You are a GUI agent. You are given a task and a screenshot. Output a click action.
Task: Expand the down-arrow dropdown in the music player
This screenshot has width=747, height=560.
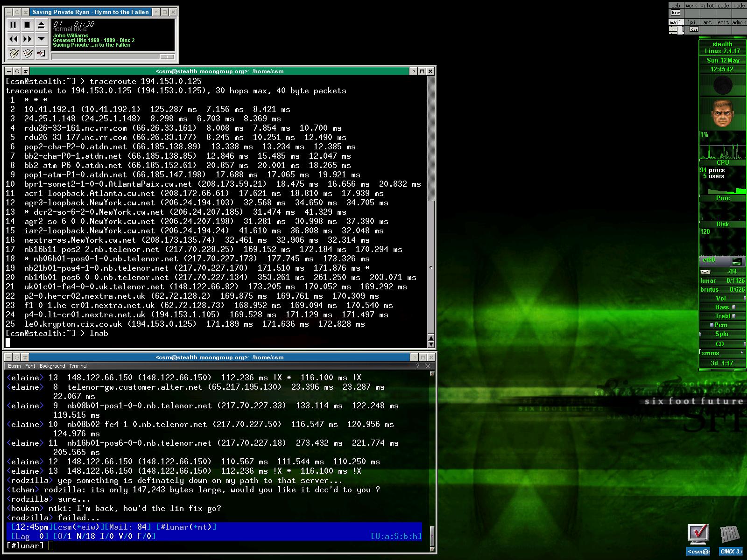(42, 39)
